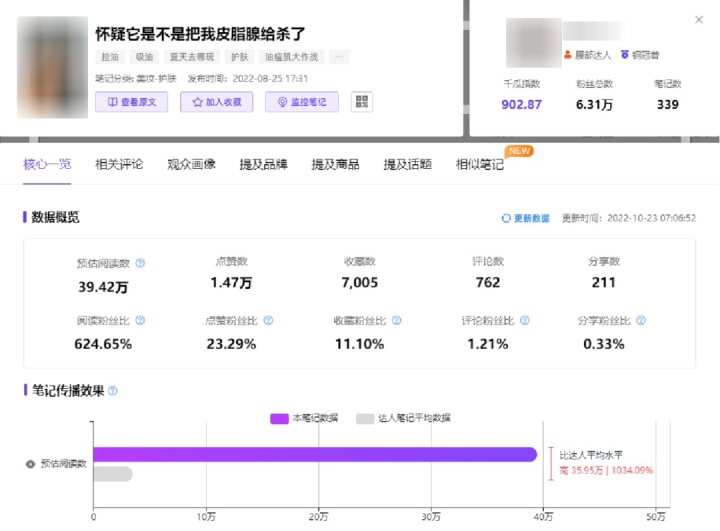
Task: Click the 预估阅读数 chart row marker icon
Action: (30, 464)
